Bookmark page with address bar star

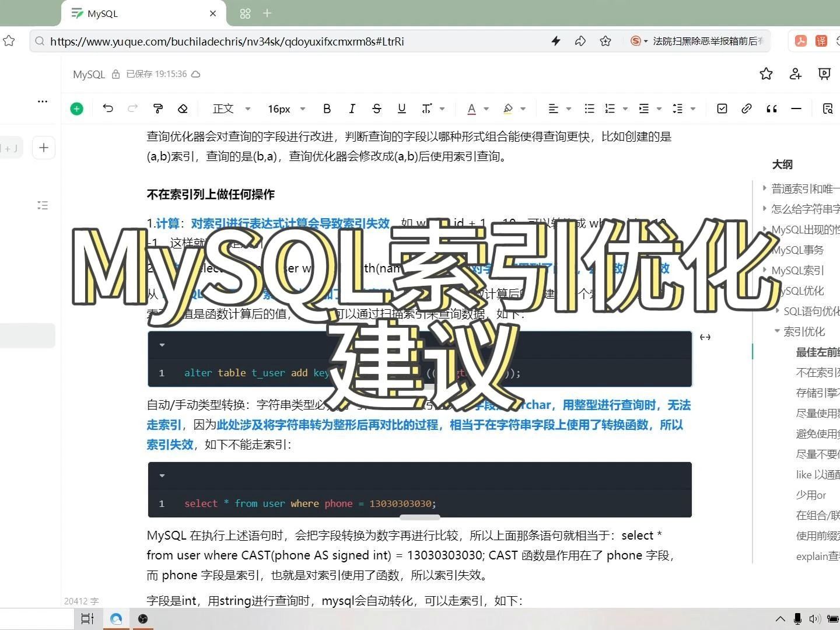(x=605, y=41)
